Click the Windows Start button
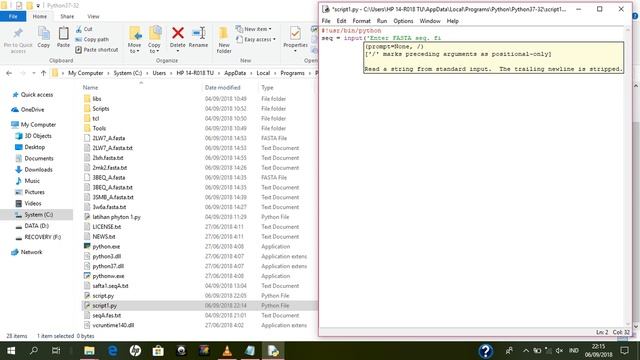The width and height of the screenshot is (640, 360). tap(11, 351)
